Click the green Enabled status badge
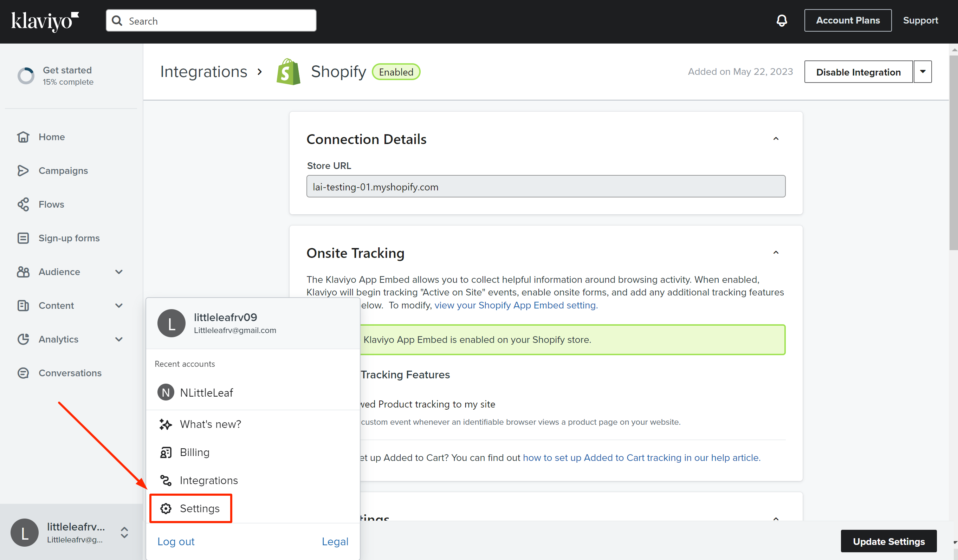The image size is (958, 560). (x=396, y=72)
